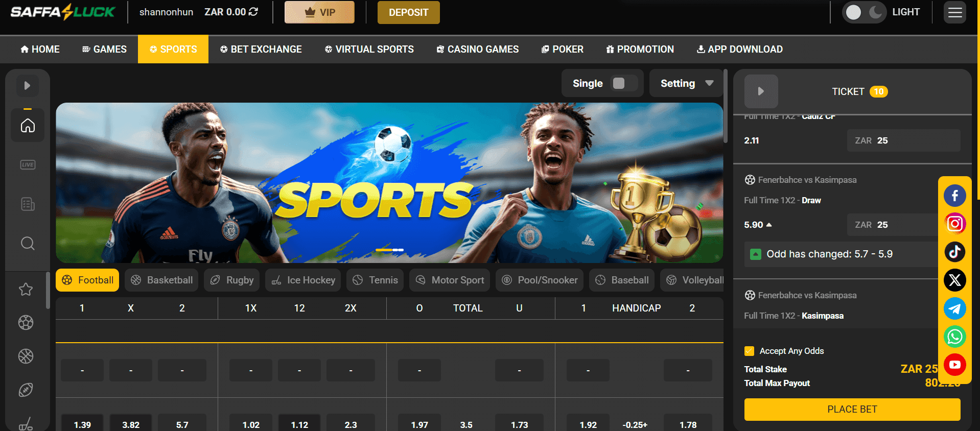
Task: Uncheck Accept Any Odds checkbox
Action: tap(749, 351)
